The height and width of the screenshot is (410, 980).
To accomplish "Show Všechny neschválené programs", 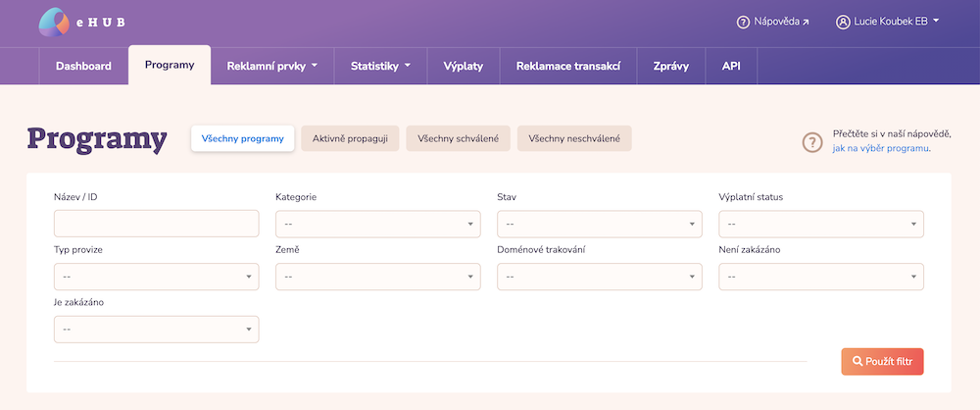I will click(573, 139).
